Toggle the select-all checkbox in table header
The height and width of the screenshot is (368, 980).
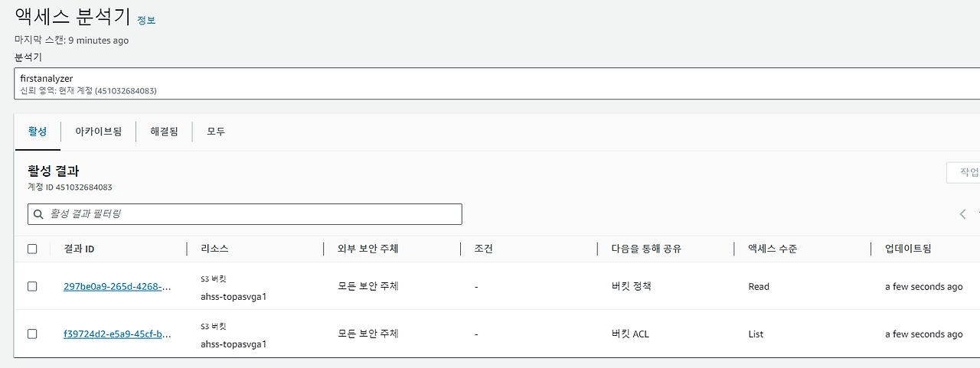tap(32, 249)
